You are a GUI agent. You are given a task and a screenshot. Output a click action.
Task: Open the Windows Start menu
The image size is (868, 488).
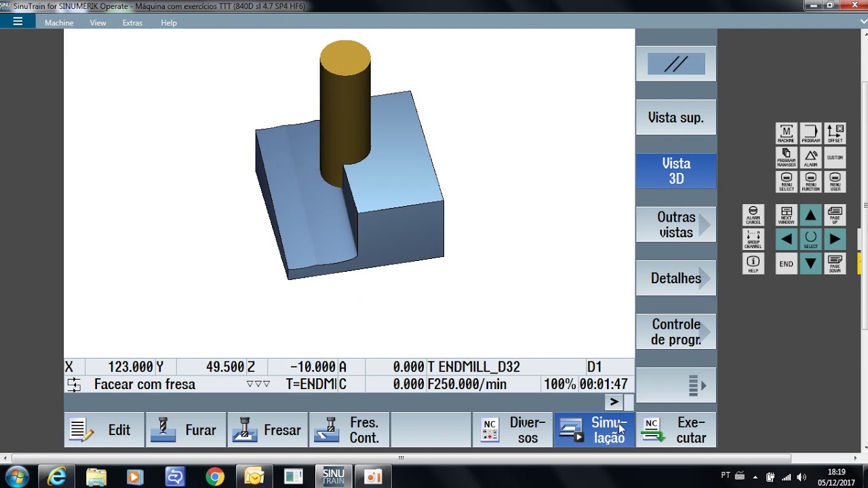tap(17, 476)
